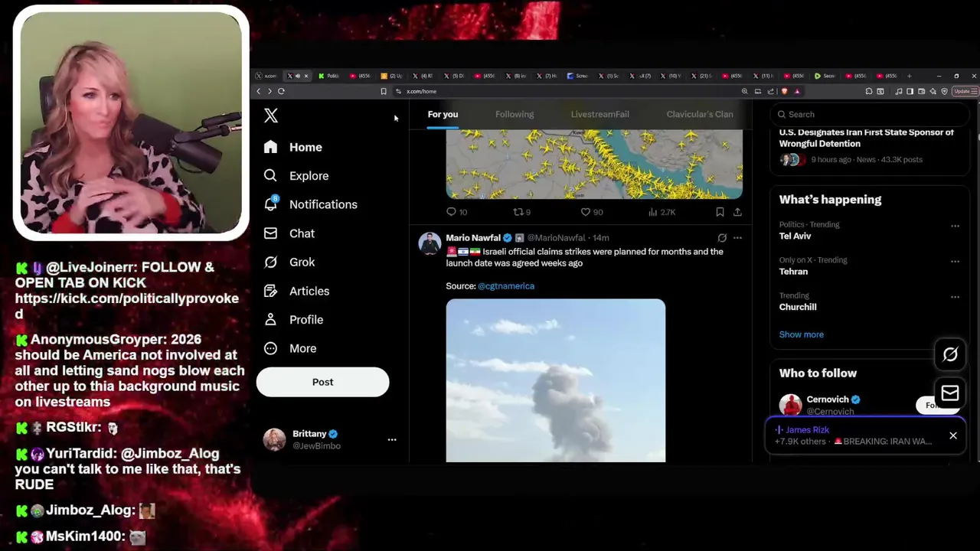This screenshot has height=551, width=980.
Task: Open the floating Messages envelope button
Action: (950, 393)
